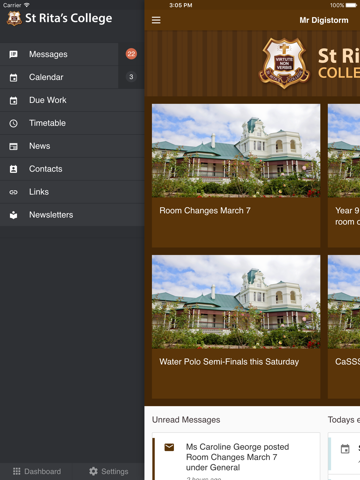Open the Timetable menu item
Viewport: 360px width, 480px height.
coord(72,123)
